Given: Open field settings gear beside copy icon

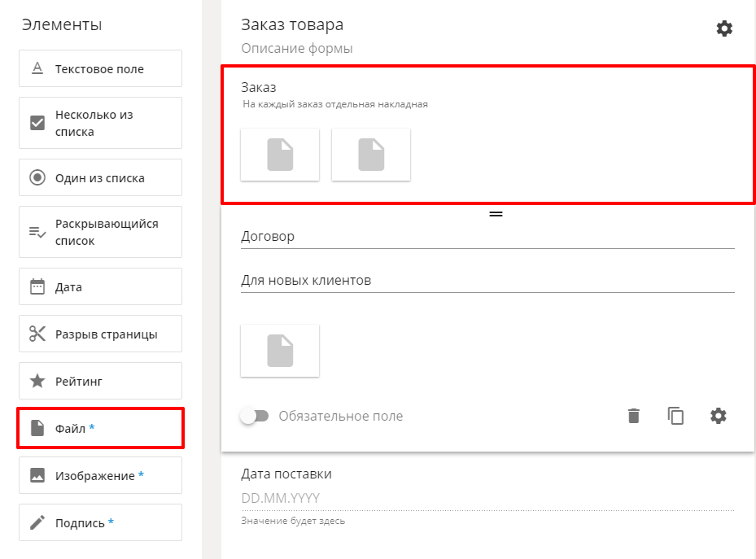Looking at the screenshot, I should pyautogui.click(x=718, y=416).
